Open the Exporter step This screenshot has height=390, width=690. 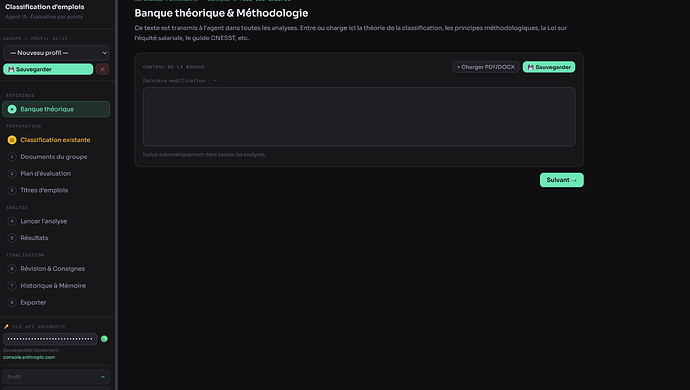pyautogui.click(x=56, y=302)
